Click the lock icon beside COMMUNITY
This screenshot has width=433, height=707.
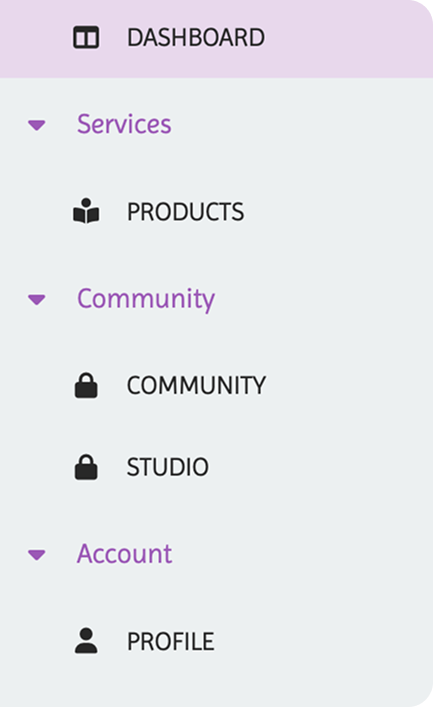click(x=86, y=385)
